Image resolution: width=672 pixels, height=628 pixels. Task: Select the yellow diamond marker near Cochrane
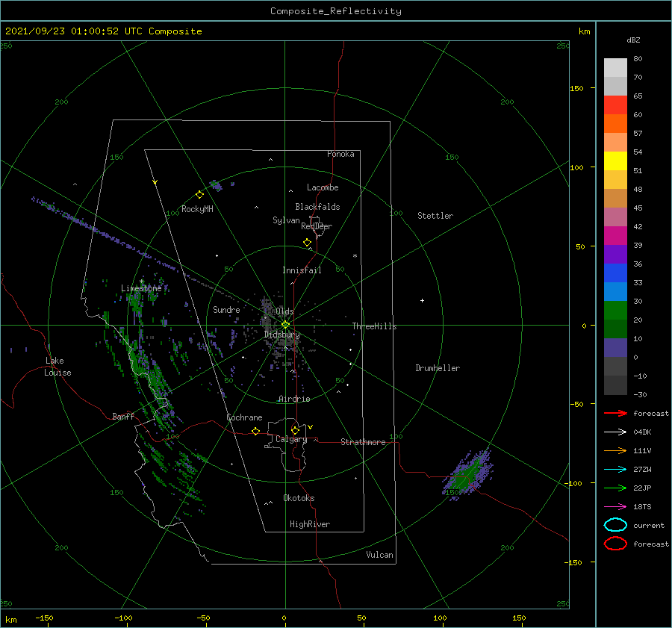(255, 432)
